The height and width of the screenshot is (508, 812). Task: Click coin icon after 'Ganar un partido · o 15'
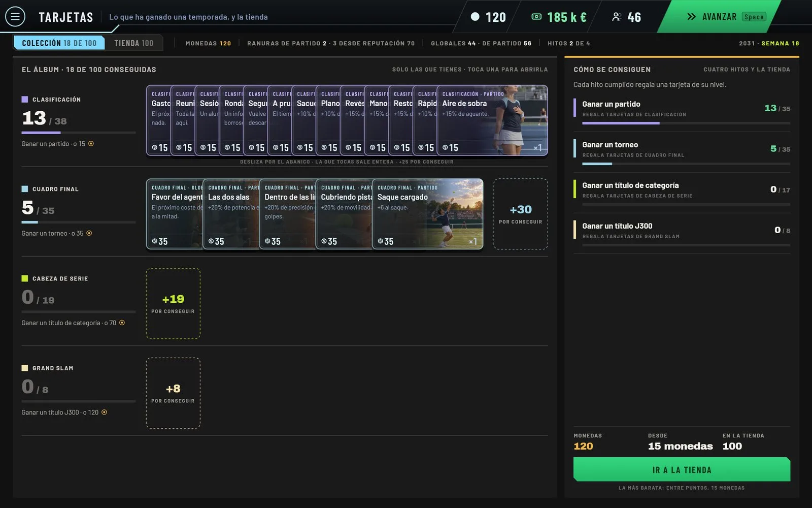91,144
